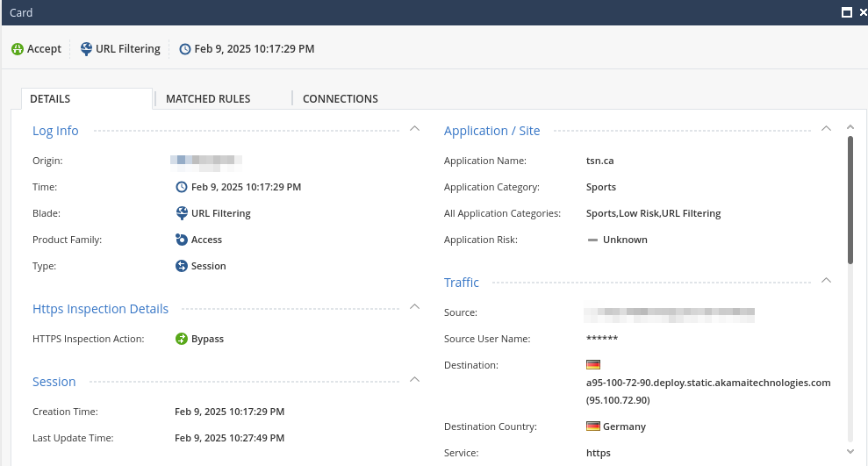Screen dimensions: 868x466
Task: Maximize the Card window
Action: pyautogui.click(x=846, y=12)
